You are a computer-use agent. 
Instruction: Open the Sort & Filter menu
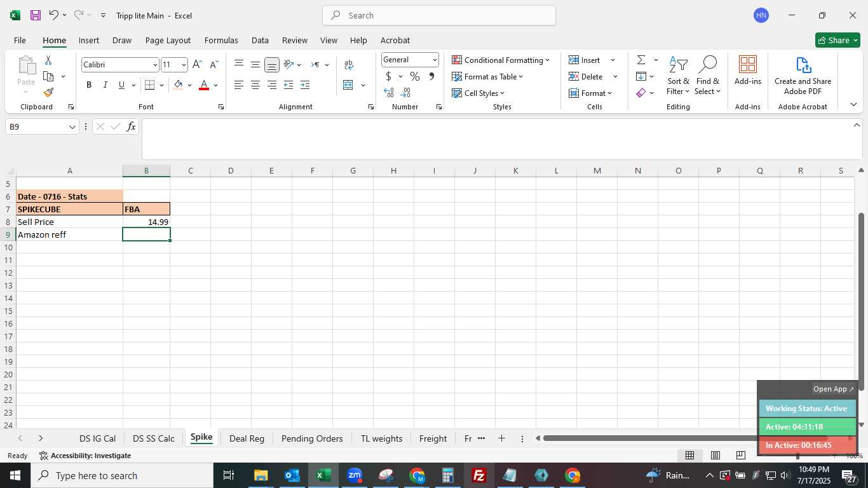(x=679, y=76)
